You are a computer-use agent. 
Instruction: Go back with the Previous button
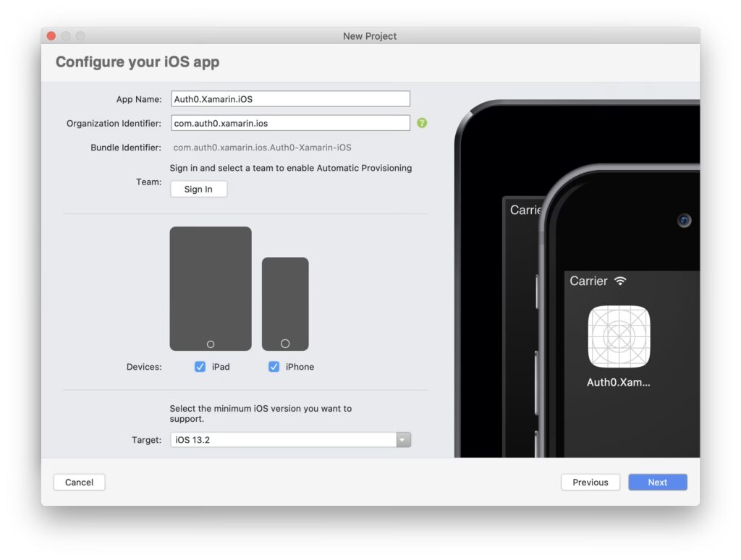pyautogui.click(x=590, y=483)
